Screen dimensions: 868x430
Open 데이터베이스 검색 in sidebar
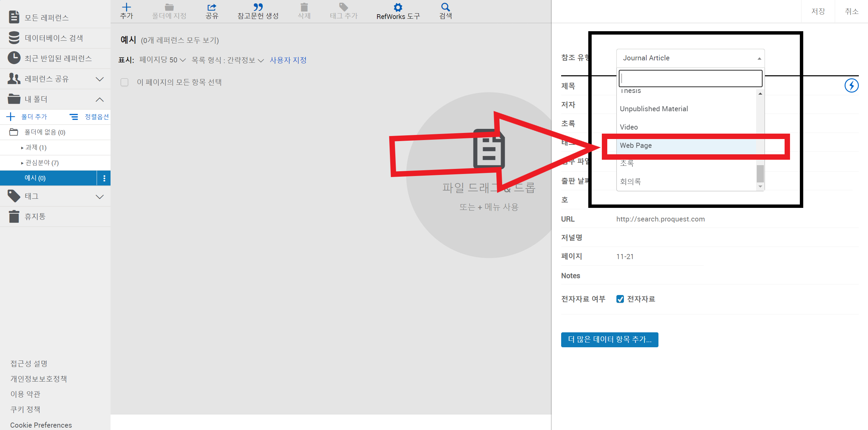[x=54, y=38]
